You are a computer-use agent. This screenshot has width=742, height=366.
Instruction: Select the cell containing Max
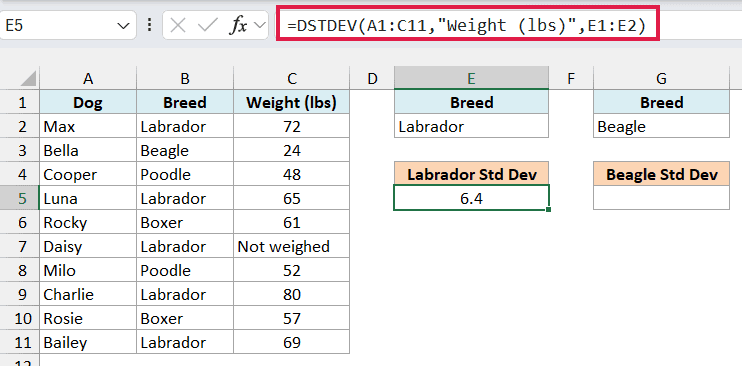(x=88, y=126)
